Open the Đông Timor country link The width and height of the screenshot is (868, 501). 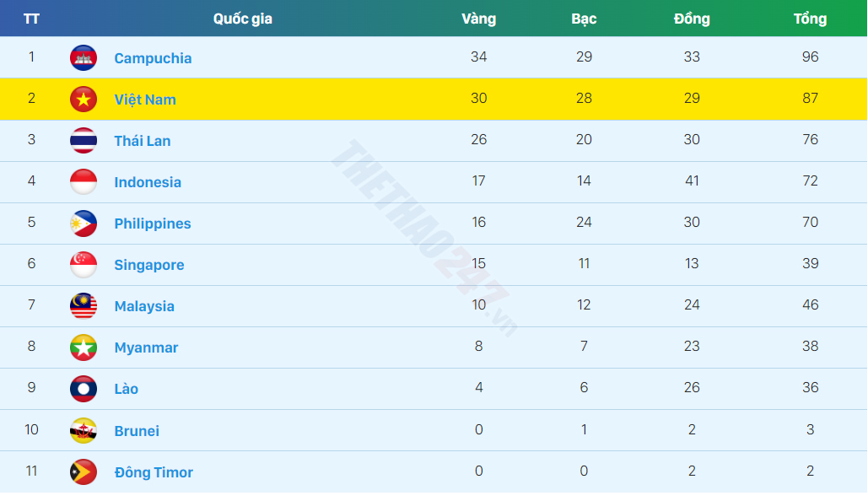pos(154,472)
